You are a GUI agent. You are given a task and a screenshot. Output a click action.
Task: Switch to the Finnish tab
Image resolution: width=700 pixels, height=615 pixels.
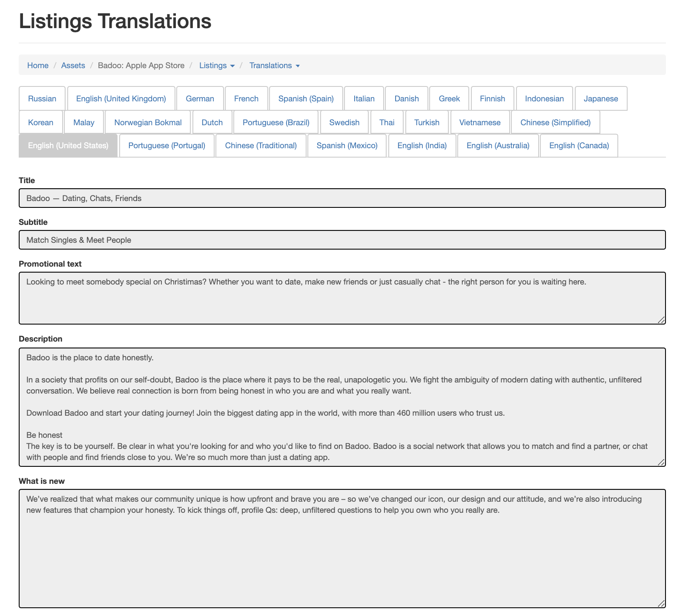click(x=493, y=98)
